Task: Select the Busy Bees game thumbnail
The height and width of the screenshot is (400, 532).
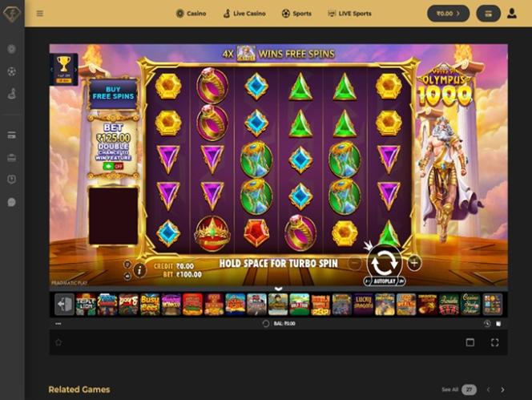Action: pyautogui.click(x=150, y=305)
